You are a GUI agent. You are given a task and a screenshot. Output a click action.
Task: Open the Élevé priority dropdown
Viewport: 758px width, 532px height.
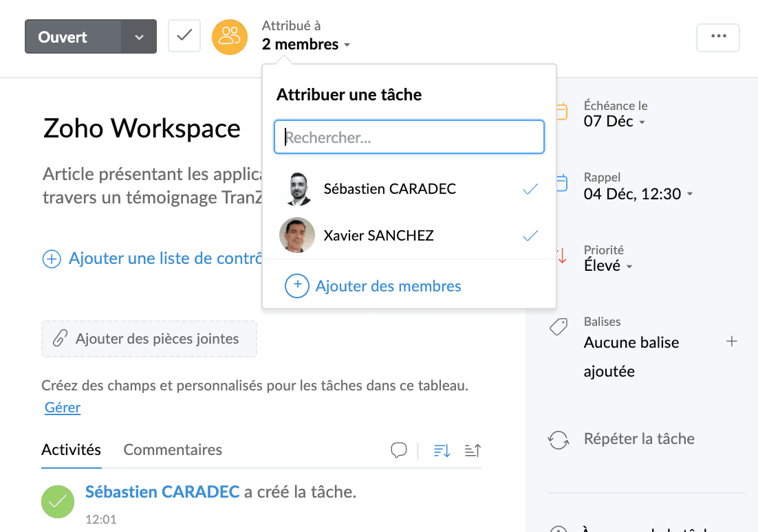(608, 265)
